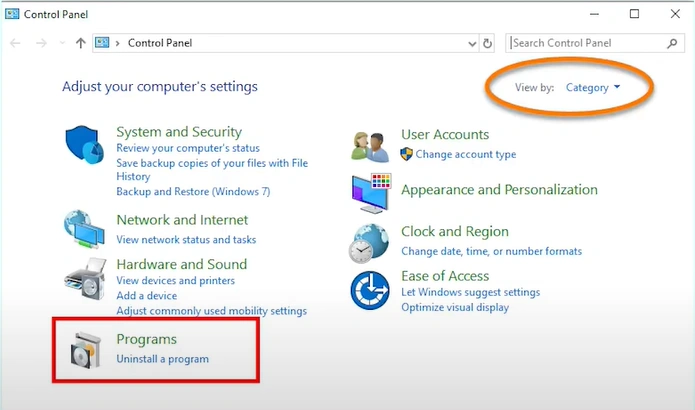Viewport: 695px width, 410px height.
Task: Click the Network and Internet globe icon
Action: pos(84,229)
